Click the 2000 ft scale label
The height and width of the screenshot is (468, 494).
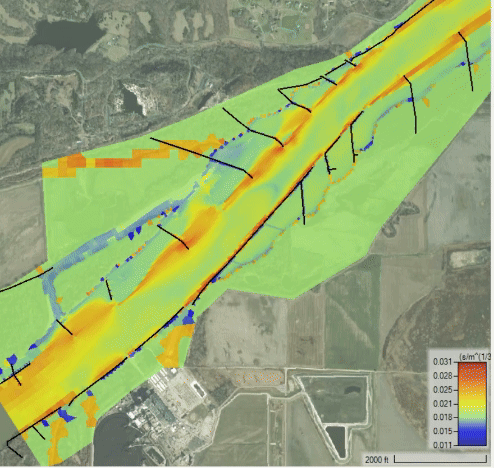coord(377,460)
